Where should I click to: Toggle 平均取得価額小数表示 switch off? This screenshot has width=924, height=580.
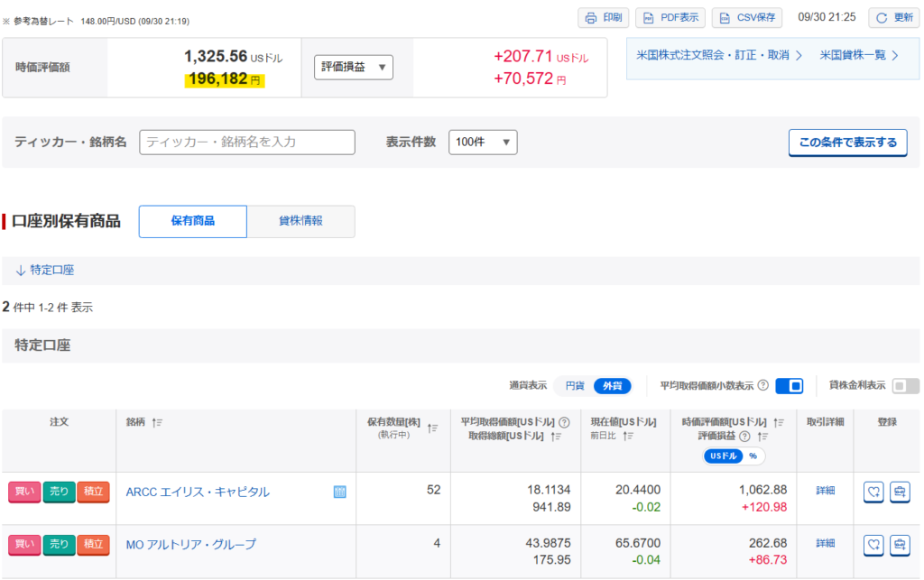789,386
